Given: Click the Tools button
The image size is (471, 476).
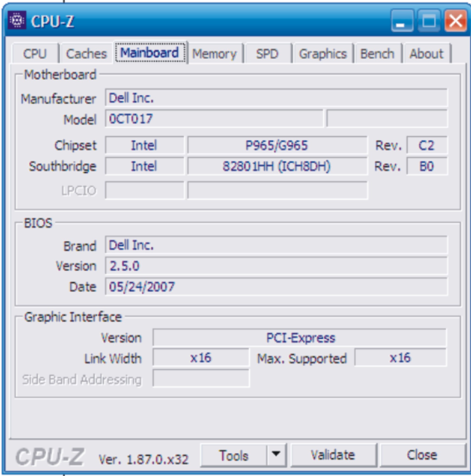Looking at the screenshot, I should click(234, 455).
